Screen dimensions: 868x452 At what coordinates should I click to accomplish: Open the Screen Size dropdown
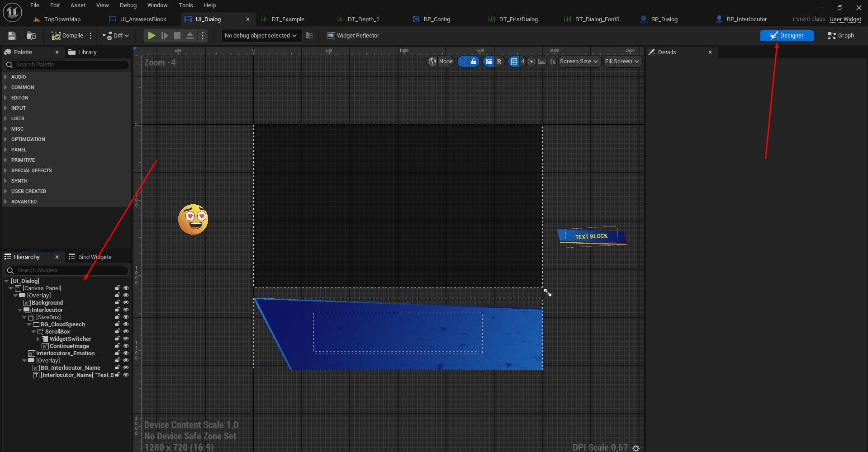pyautogui.click(x=579, y=61)
